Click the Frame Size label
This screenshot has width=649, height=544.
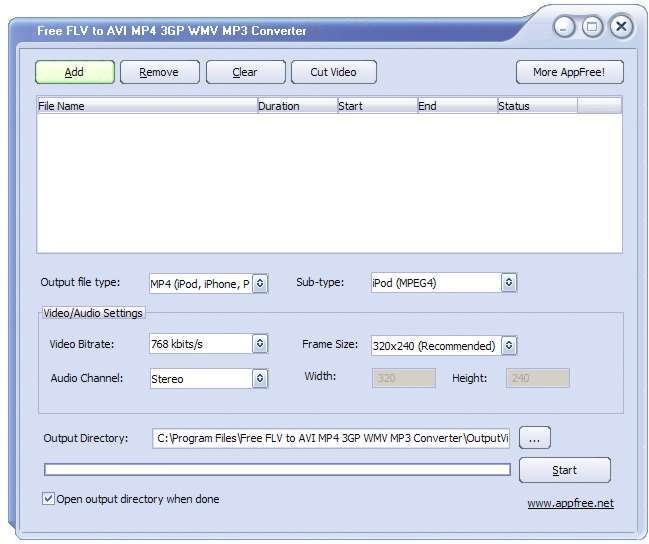coord(330,344)
